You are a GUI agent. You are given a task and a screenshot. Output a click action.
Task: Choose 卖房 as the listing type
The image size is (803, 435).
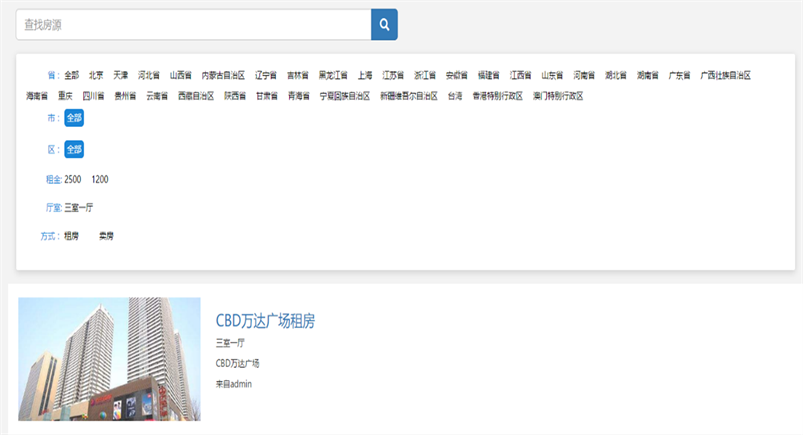pos(106,236)
